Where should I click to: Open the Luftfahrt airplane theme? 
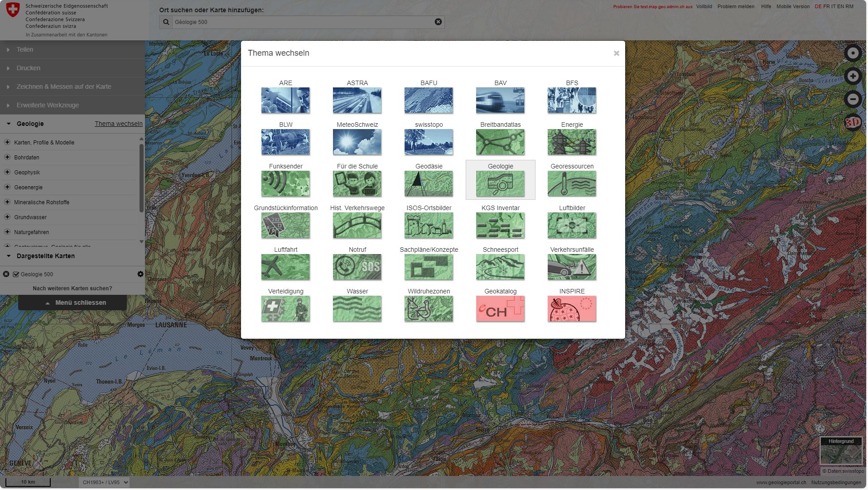click(x=285, y=267)
